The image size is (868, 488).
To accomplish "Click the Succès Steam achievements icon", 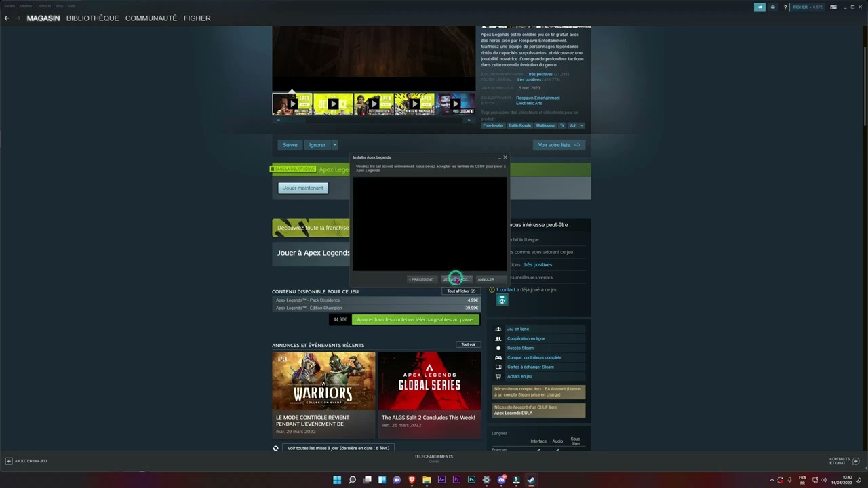I will (x=498, y=348).
